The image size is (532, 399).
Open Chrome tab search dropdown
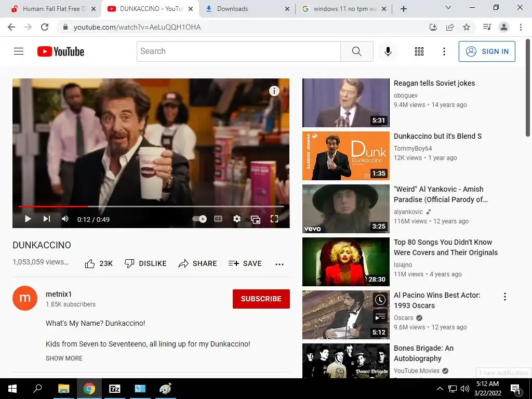(448, 7)
